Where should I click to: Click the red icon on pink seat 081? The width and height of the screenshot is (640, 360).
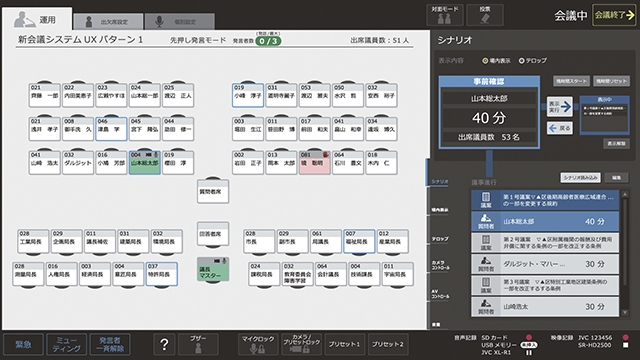point(326,155)
